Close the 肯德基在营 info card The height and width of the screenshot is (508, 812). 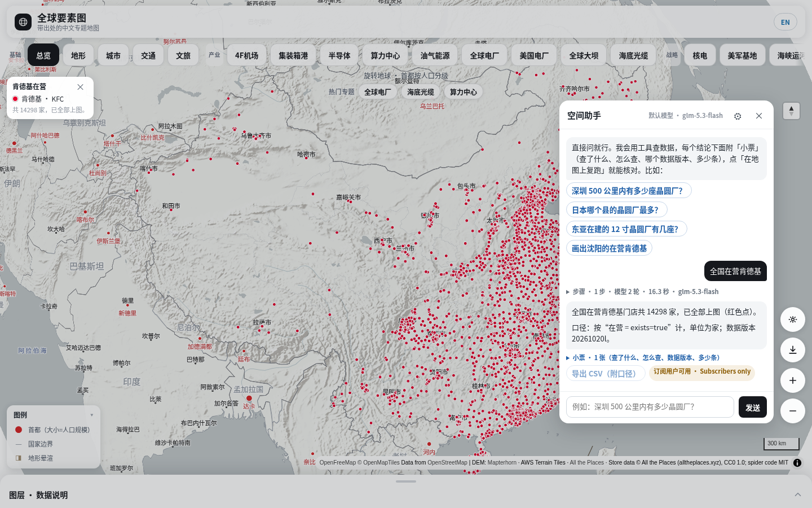81,87
